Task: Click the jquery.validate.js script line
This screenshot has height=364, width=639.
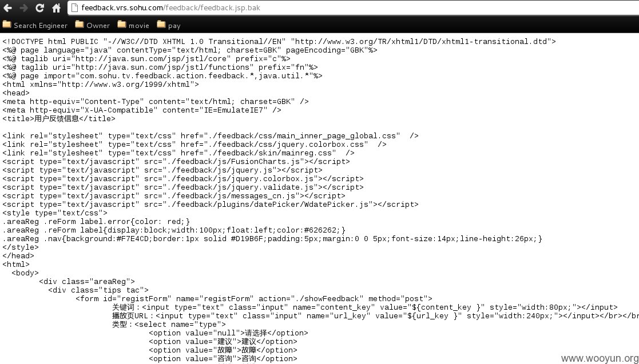Action: tap(183, 187)
